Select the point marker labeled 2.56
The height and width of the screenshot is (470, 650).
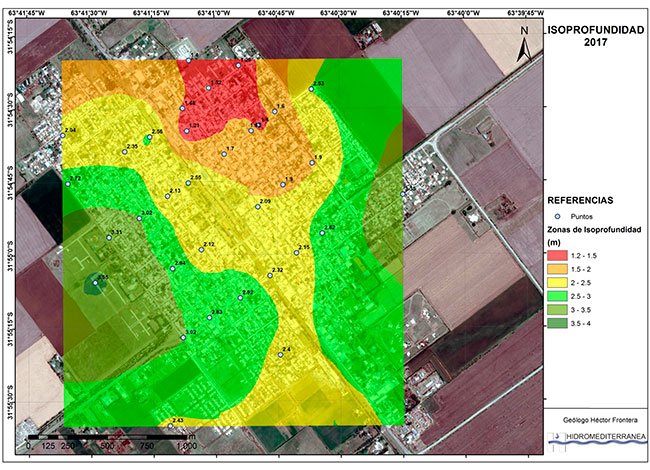click(150, 137)
